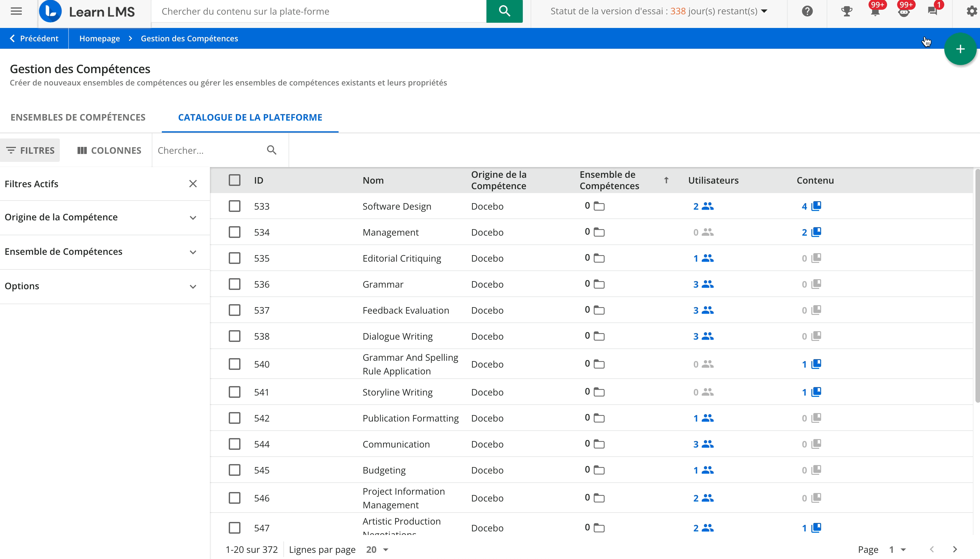Check the Dialogue Writing row checkbox
This screenshot has height=559, width=980.
coord(234,336)
